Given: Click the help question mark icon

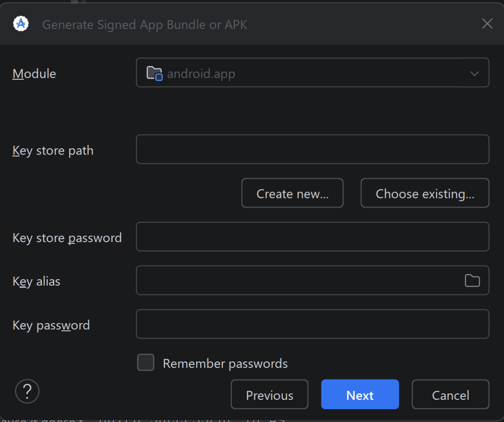Looking at the screenshot, I should pos(28,391).
